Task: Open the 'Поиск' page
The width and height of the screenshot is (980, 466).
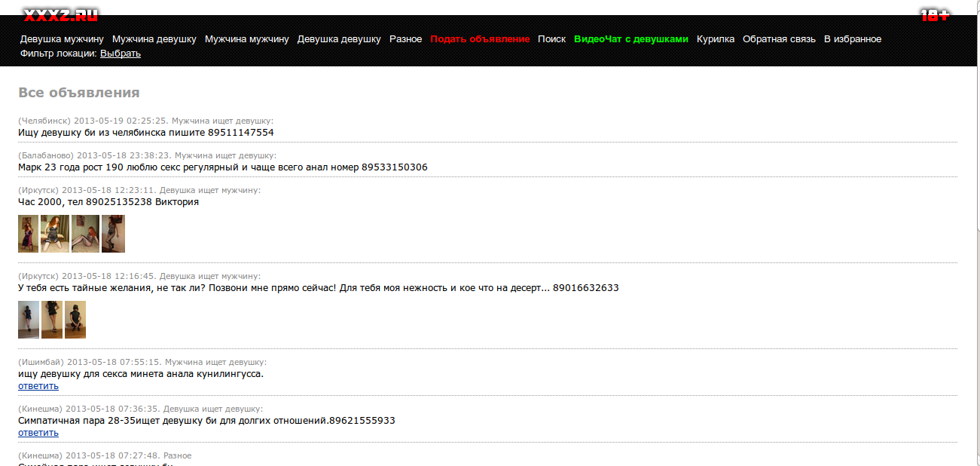Action: point(551,39)
